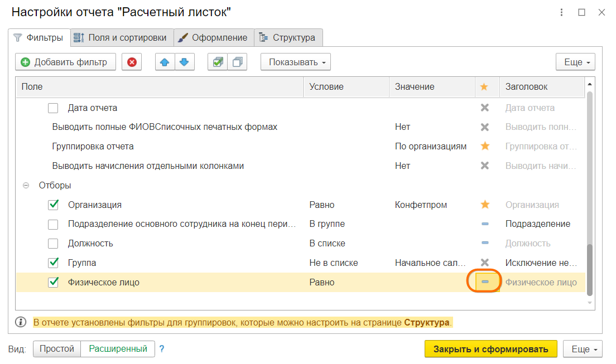Click the Заголовок column header
Screen dimensions: 616x364
coord(542,87)
